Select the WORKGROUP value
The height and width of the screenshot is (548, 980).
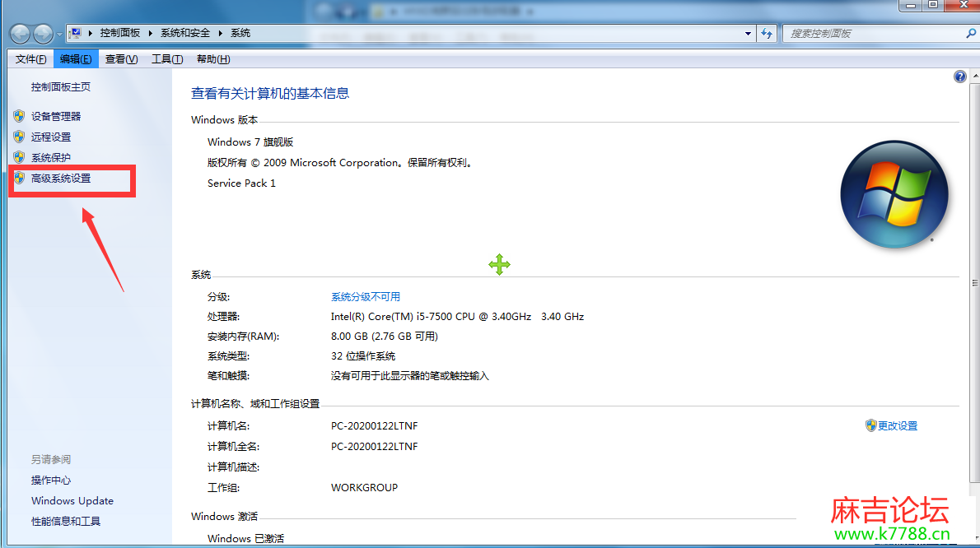[364, 487]
